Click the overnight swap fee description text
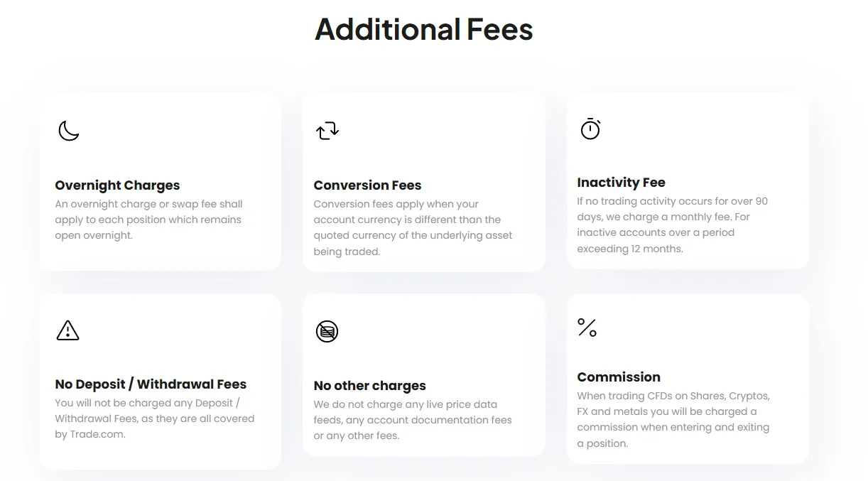868x481 pixels. tap(148, 220)
